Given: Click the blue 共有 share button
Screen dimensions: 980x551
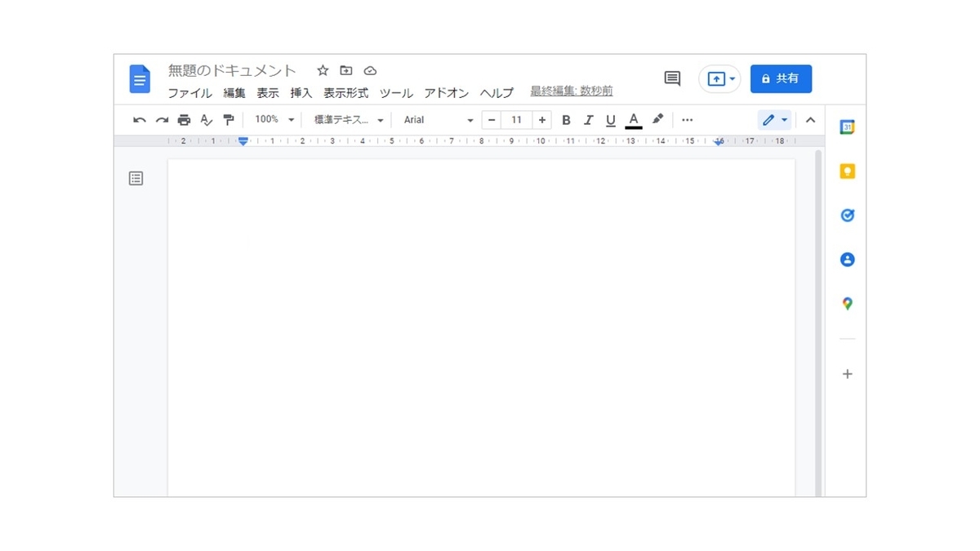Looking at the screenshot, I should 781,79.
